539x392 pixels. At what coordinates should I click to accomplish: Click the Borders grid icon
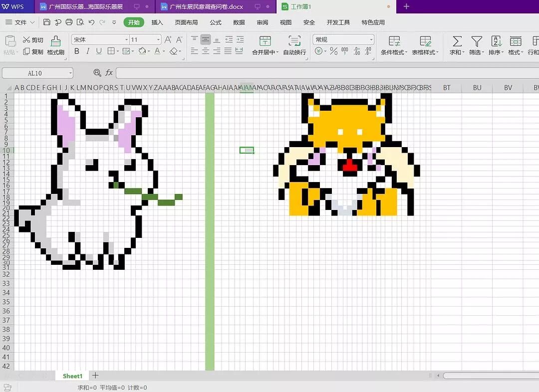coord(111,51)
